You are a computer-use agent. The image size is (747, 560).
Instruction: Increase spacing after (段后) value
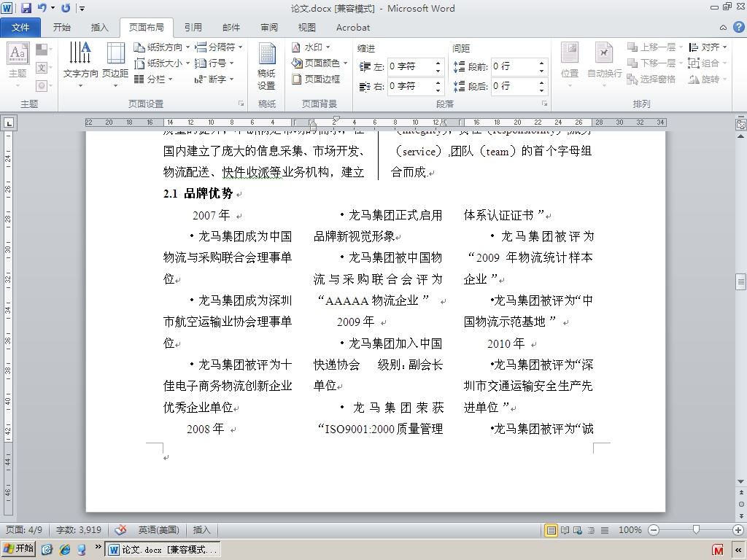(542, 82)
